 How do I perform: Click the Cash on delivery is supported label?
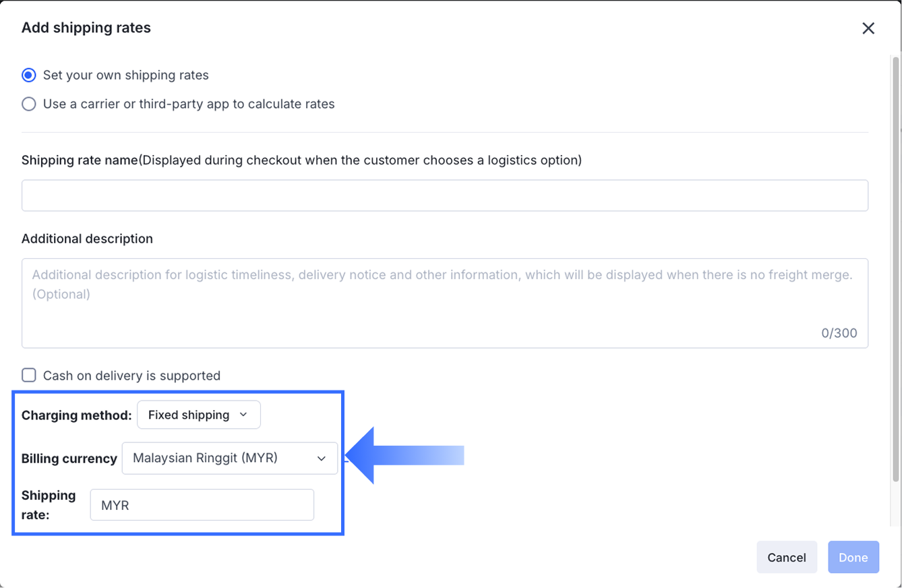click(x=131, y=376)
